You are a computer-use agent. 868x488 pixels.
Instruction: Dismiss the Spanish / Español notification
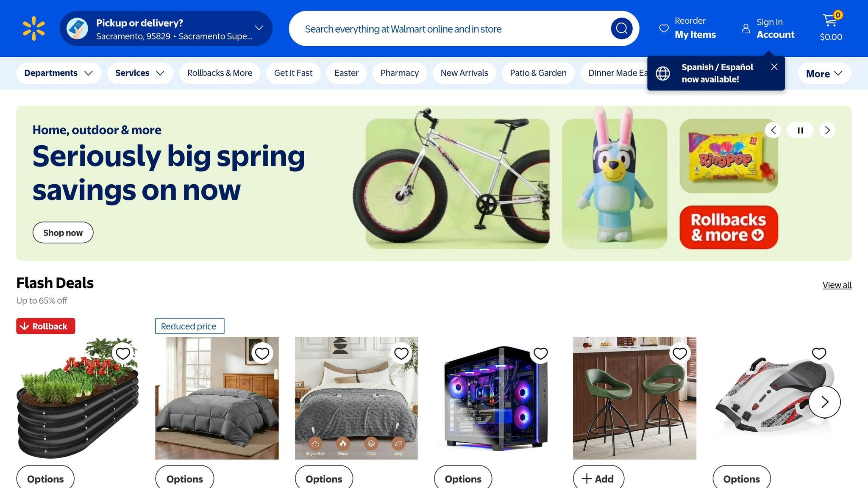click(774, 67)
